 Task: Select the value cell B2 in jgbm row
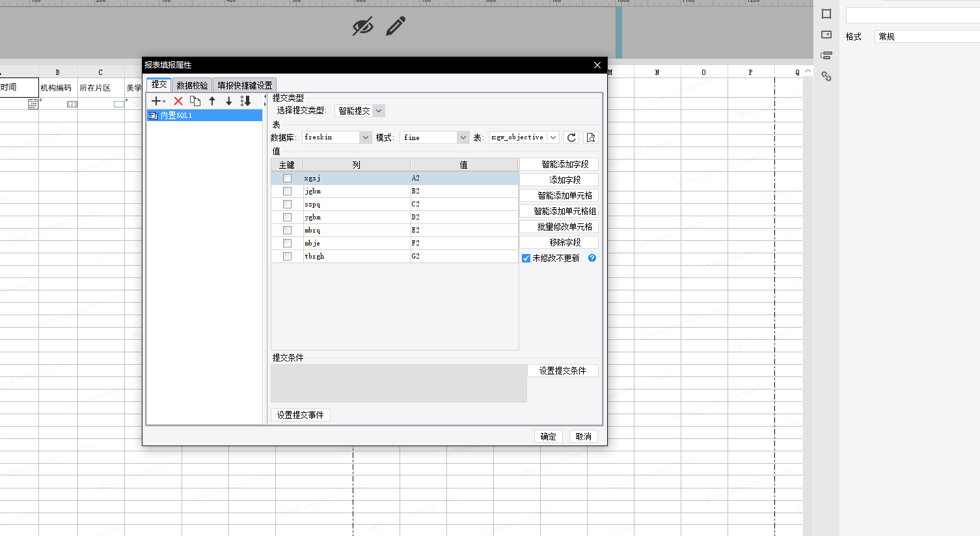[463, 191]
